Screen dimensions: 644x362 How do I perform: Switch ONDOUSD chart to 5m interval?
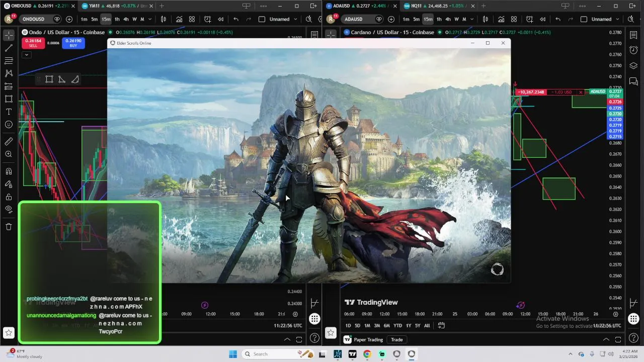click(94, 19)
